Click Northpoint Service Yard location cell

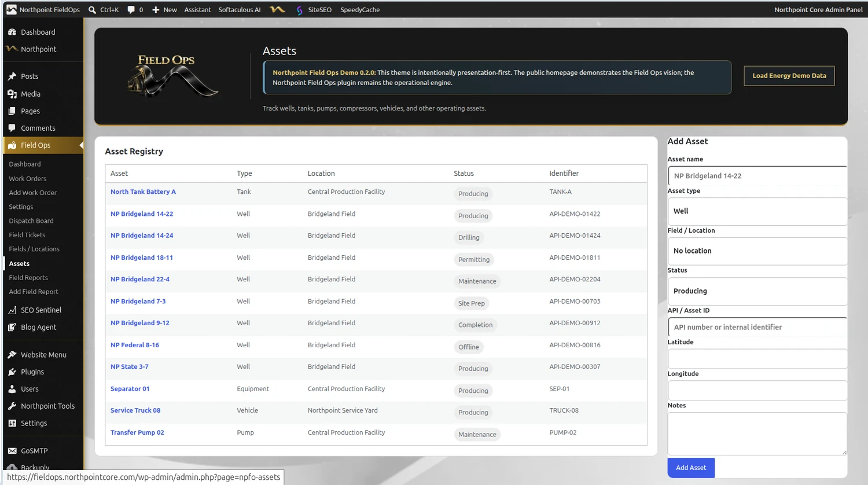[343, 410]
